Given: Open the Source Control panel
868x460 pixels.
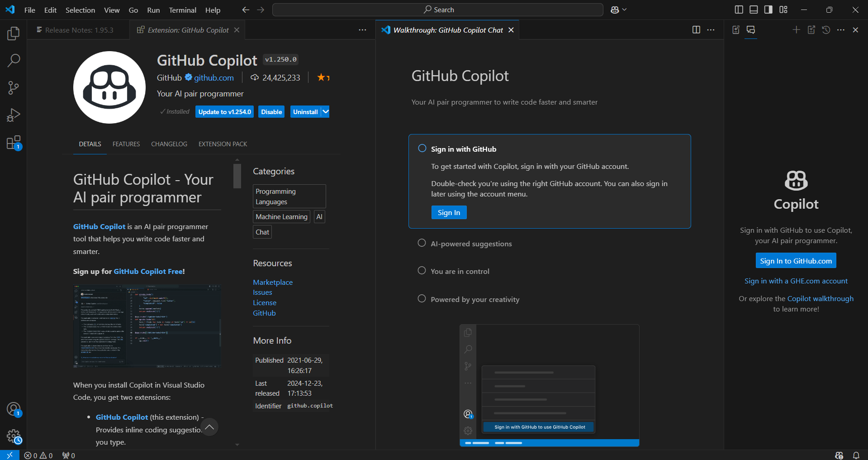Looking at the screenshot, I should (13, 87).
